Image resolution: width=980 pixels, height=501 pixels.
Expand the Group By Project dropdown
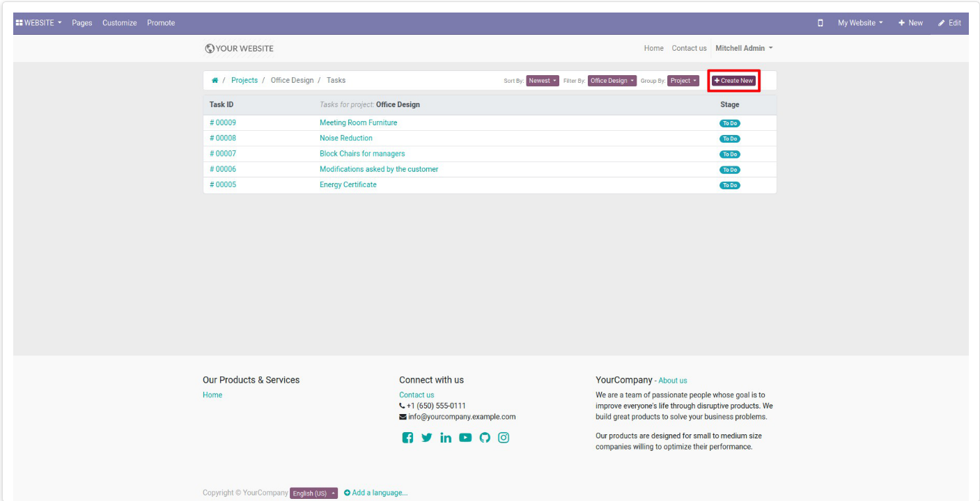coord(683,81)
